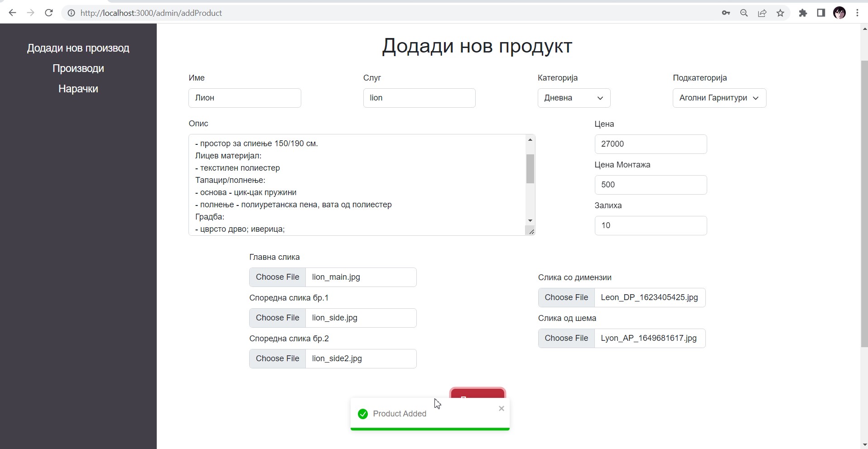868x449 pixels.
Task: Open Нарачки in the sidebar
Action: 78,89
